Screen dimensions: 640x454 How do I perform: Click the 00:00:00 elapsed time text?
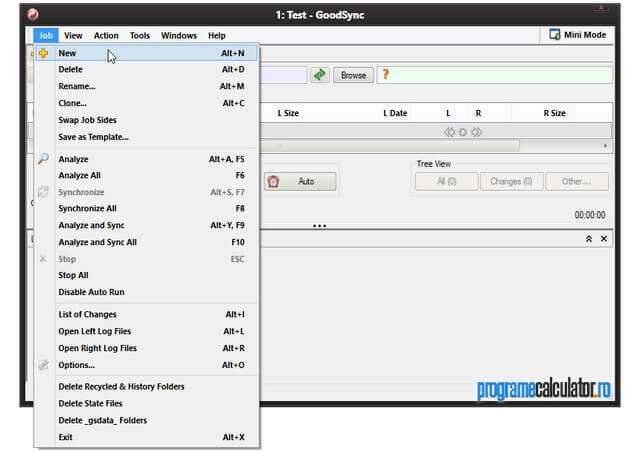click(x=590, y=215)
